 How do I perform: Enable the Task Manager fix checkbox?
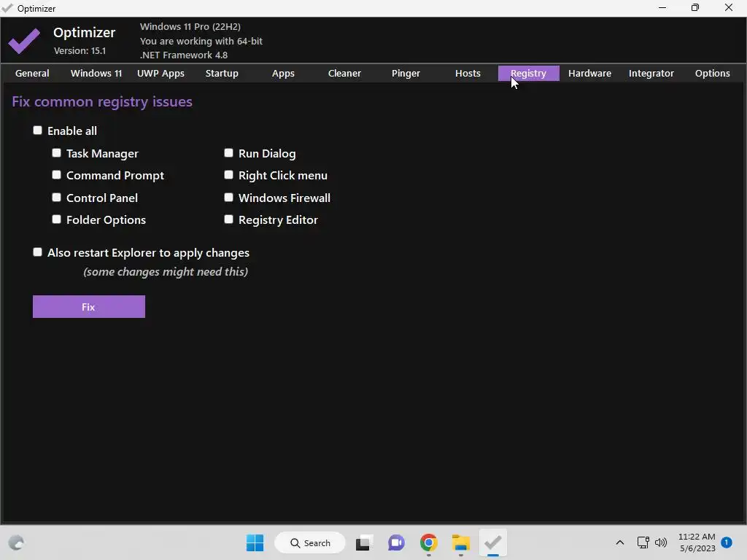(57, 153)
